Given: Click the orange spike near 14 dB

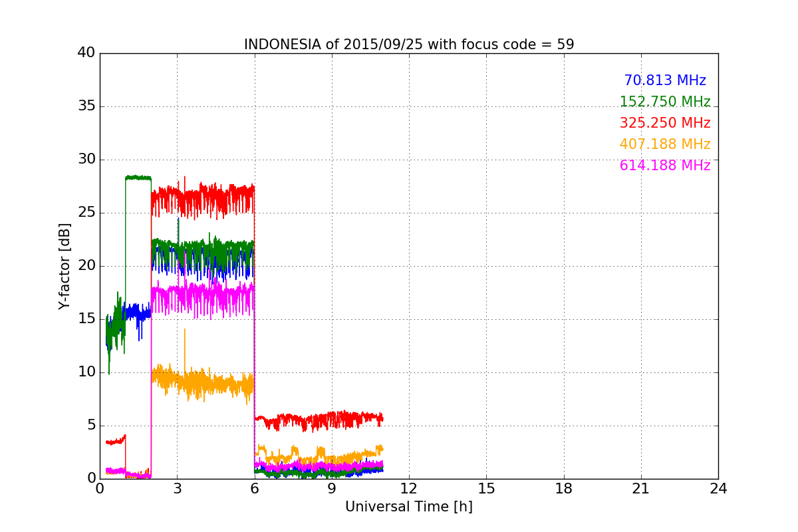Looking at the screenshot, I should point(184,349).
